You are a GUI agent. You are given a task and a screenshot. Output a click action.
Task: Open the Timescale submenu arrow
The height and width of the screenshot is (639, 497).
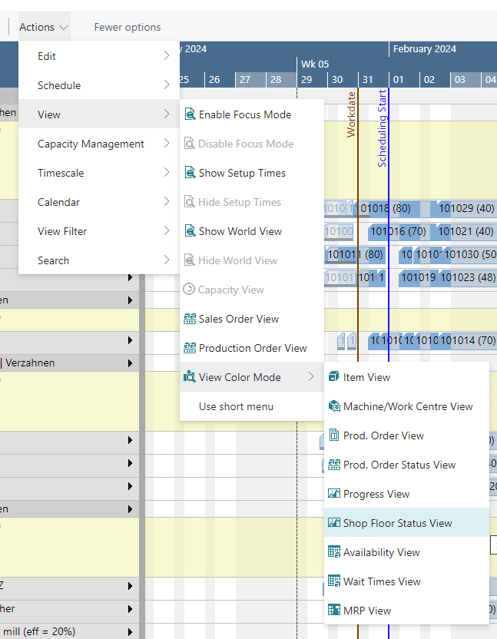pyautogui.click(x=166, y=172)
